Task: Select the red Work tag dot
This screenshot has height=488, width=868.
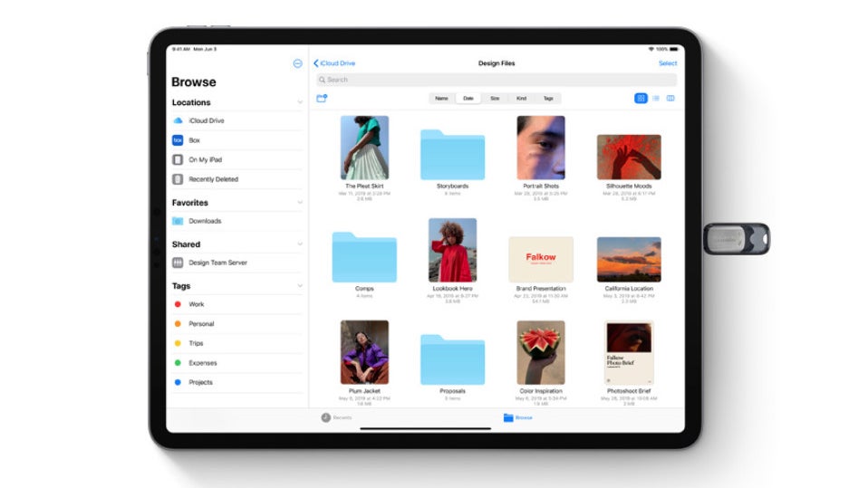Action: tap(178, 304)
